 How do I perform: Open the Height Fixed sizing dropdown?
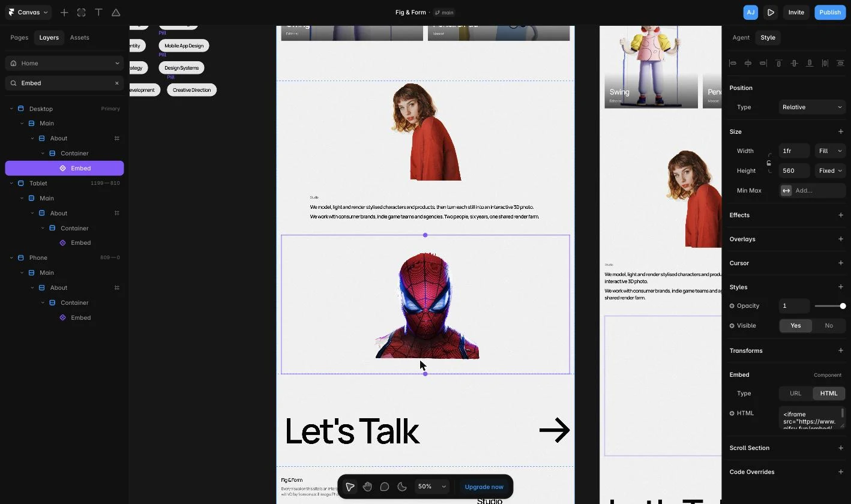pyautogui.click(x=830, y=170)
